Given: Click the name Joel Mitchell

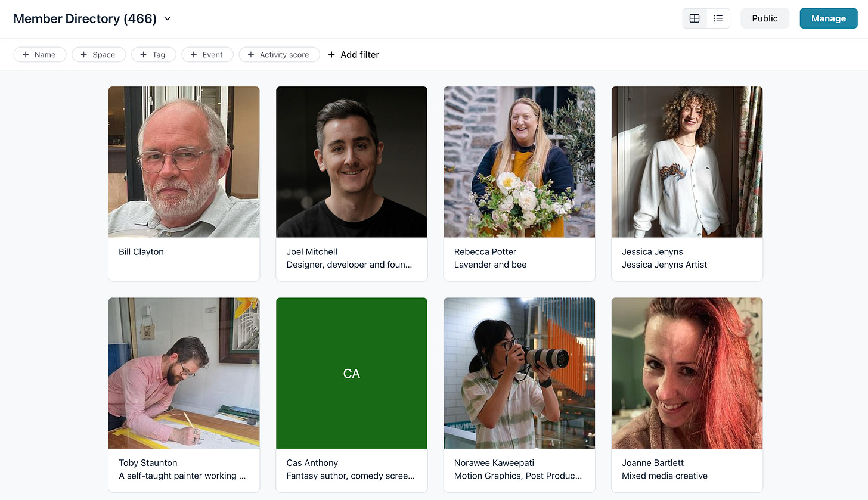Looking at the screenshot, I should click(x=312, y=252).
